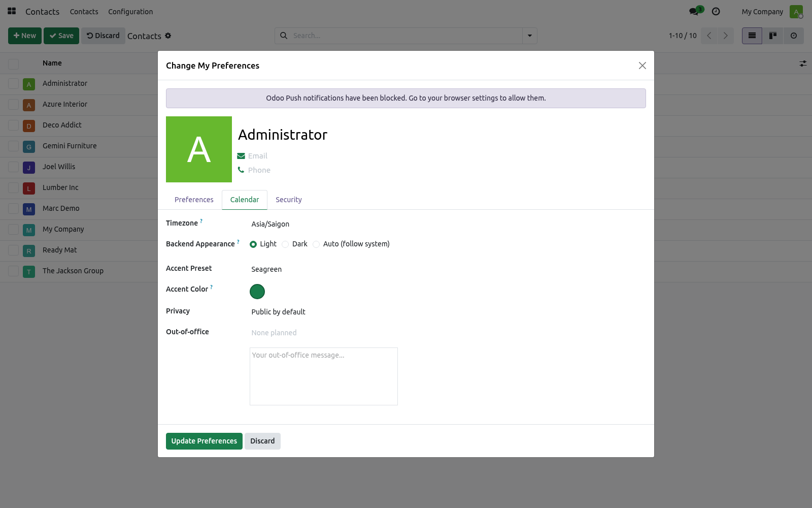Open the user avatar menu in top bar
Viewport: 812px width, 508px height.
pos(796,12)
